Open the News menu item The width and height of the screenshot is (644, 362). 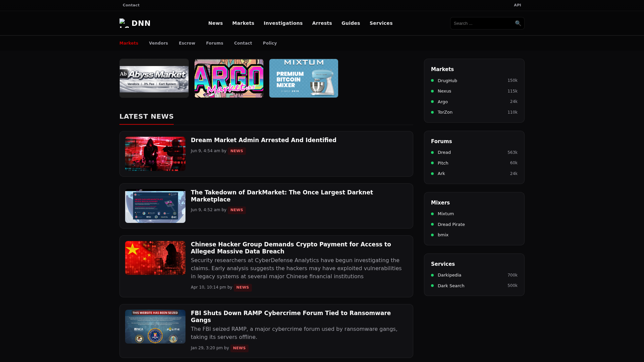point(215,23)
